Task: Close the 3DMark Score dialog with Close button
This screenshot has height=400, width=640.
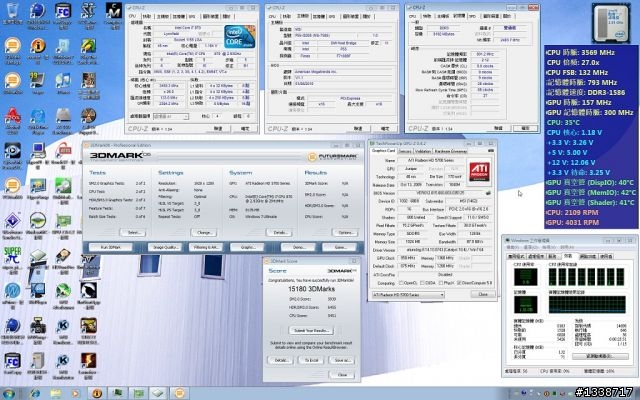Action: click(342, 375)
